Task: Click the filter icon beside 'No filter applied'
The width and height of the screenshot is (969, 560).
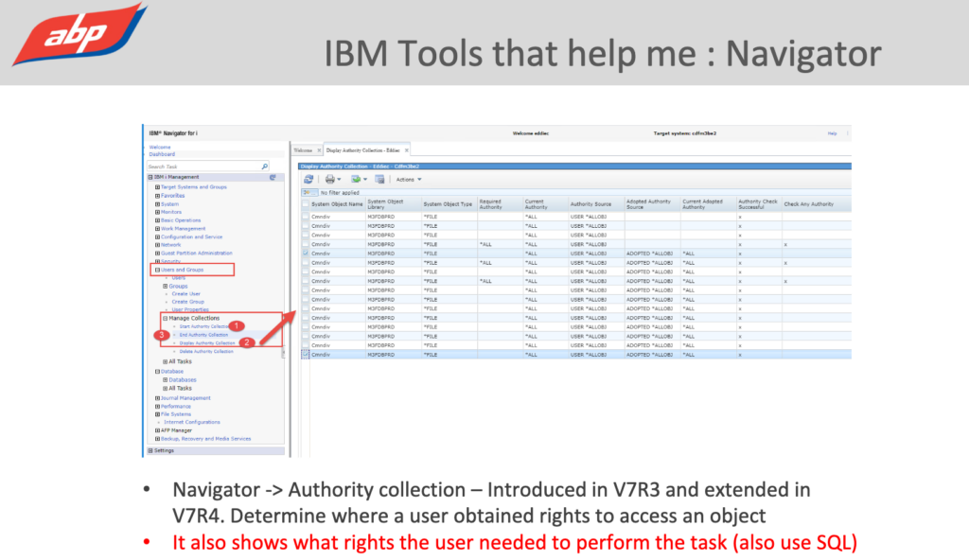Action: click(x=308, y=193)
